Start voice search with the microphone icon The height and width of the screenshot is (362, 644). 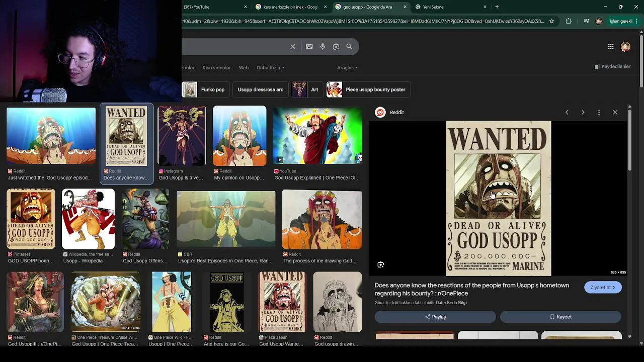[x=323, y=46]
